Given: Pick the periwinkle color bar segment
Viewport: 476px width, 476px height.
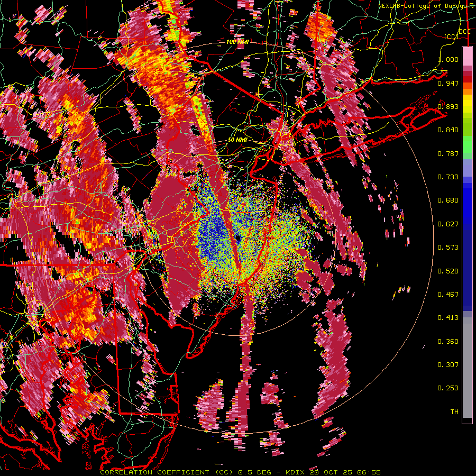Looking at the screenshot, I should (x=467, y=169).
